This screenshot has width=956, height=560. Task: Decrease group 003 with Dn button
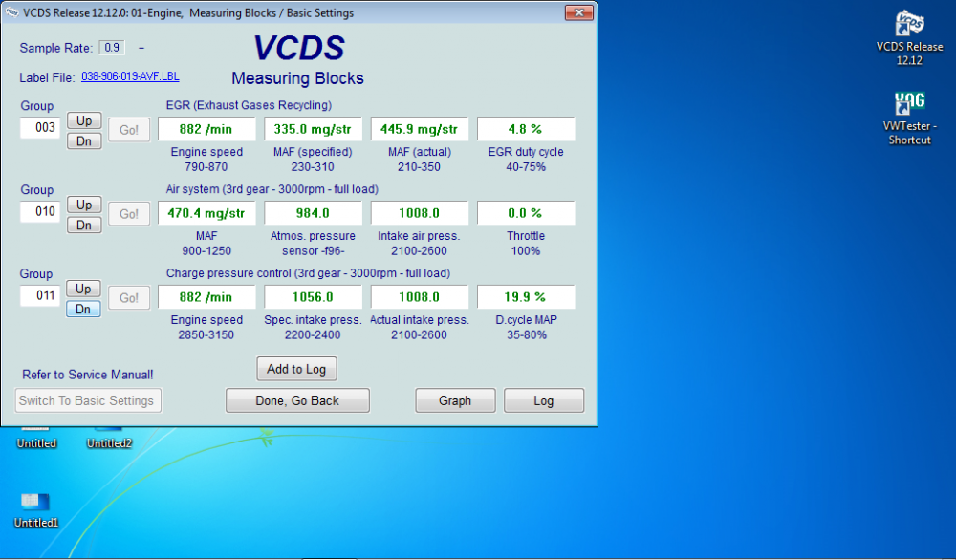(84, 141)
